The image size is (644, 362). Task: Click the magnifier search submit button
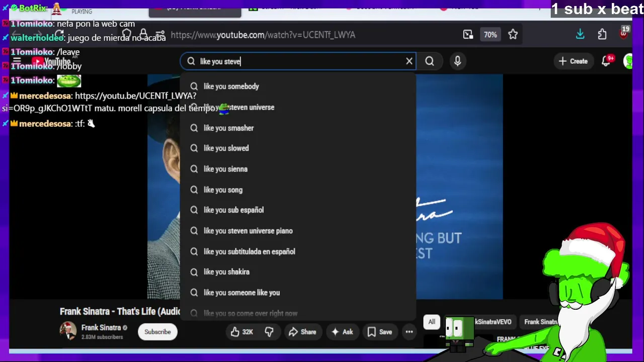[429, 61]
